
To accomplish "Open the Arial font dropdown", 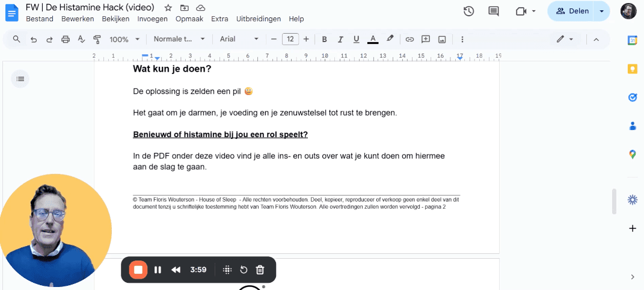I will point(239,39).
